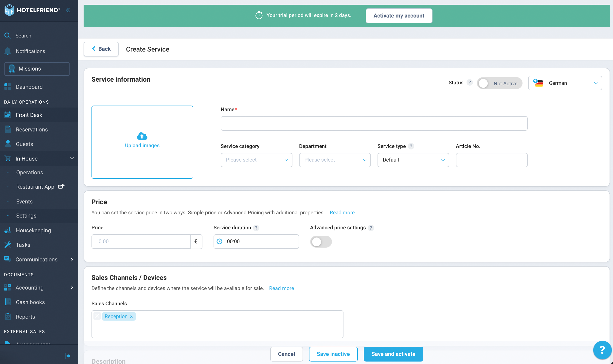This screenshot has width=613, height=364.
Task: Click the Status help question mark
Action: [470, 83]
